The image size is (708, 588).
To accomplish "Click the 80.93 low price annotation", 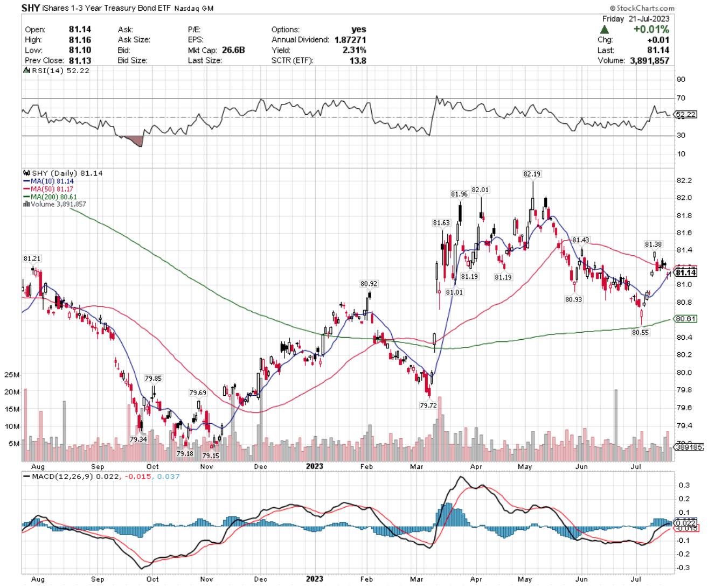I will [x=573, y=299].
